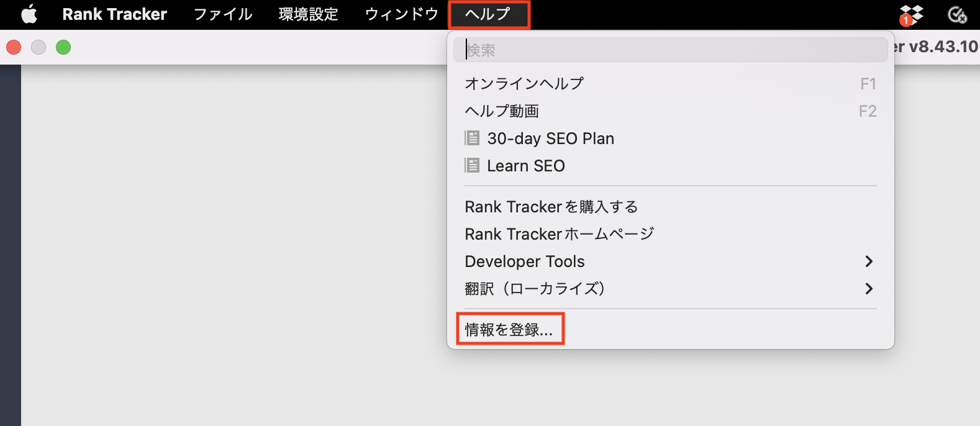Screen dimensions: 980x426
Task: Click the sync status icon in menu bar
Action: 957,14
